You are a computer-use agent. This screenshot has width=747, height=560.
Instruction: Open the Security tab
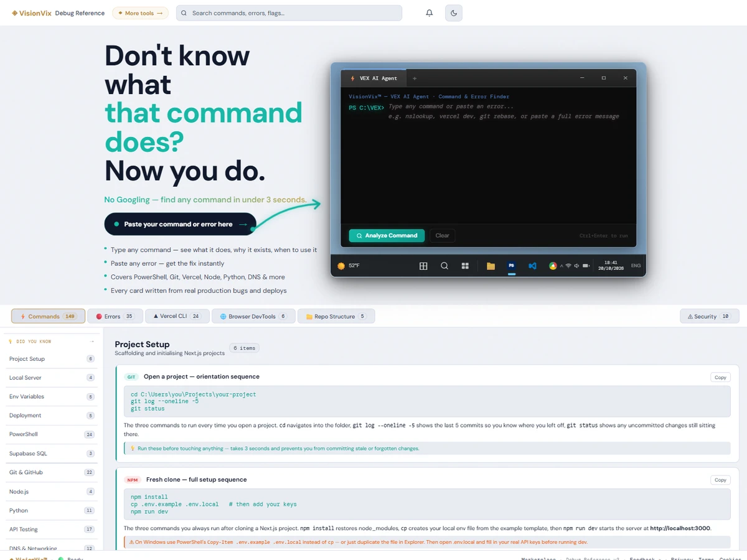point(708,316)
